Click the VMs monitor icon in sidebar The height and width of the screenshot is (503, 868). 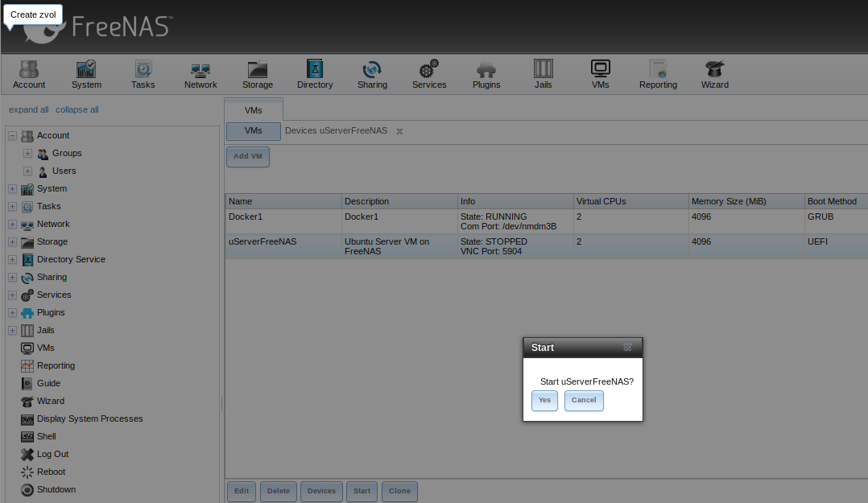point(27,348)
